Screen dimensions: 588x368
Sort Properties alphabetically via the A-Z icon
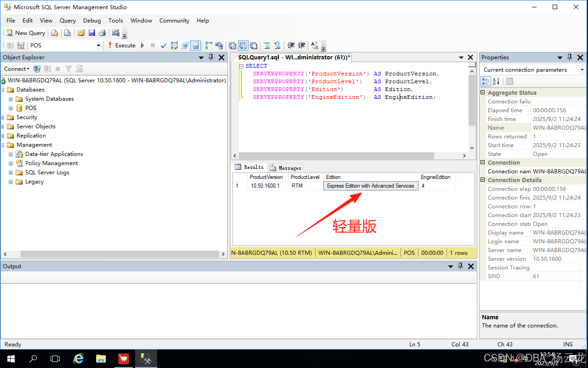pos(497,81)
